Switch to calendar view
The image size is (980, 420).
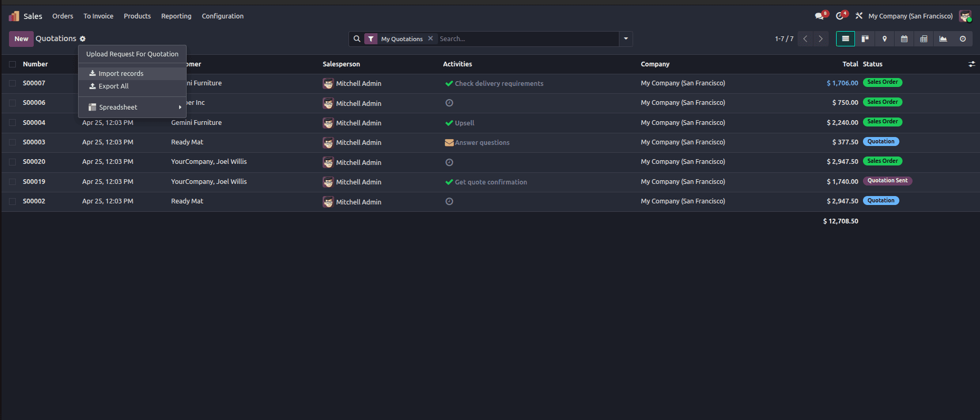pos(904,39)
